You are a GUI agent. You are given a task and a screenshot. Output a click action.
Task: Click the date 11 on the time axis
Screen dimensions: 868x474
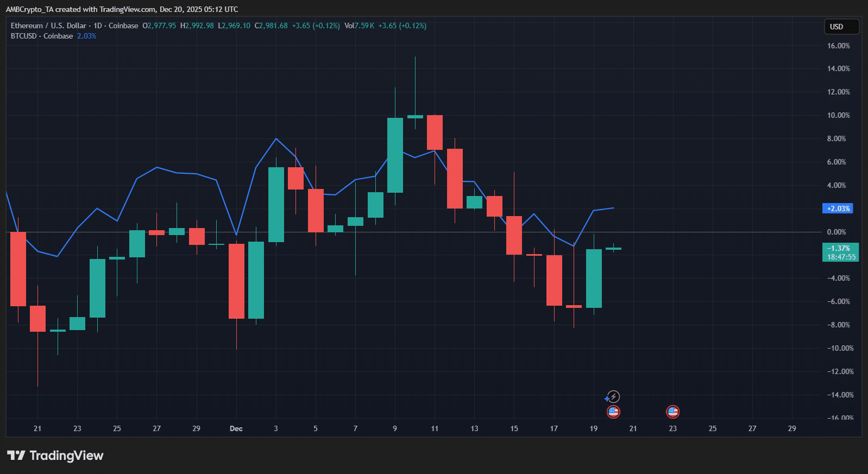click(x=435, y=428)
